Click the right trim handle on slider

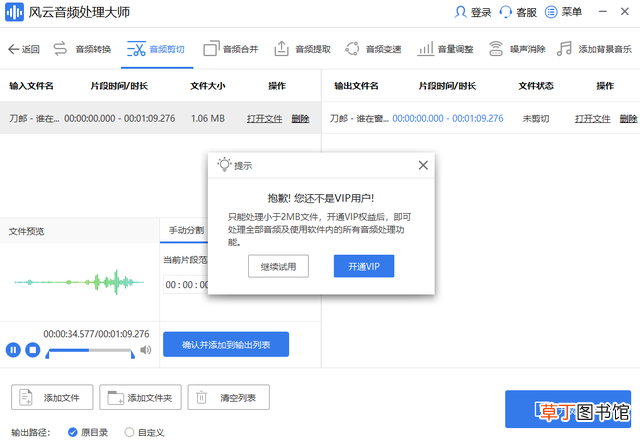pos(133,354)
